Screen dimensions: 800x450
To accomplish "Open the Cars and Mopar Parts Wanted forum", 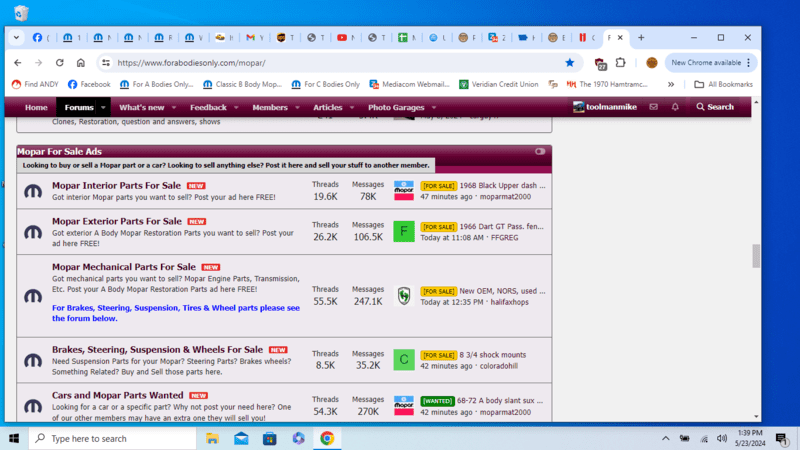I will 117,395.
